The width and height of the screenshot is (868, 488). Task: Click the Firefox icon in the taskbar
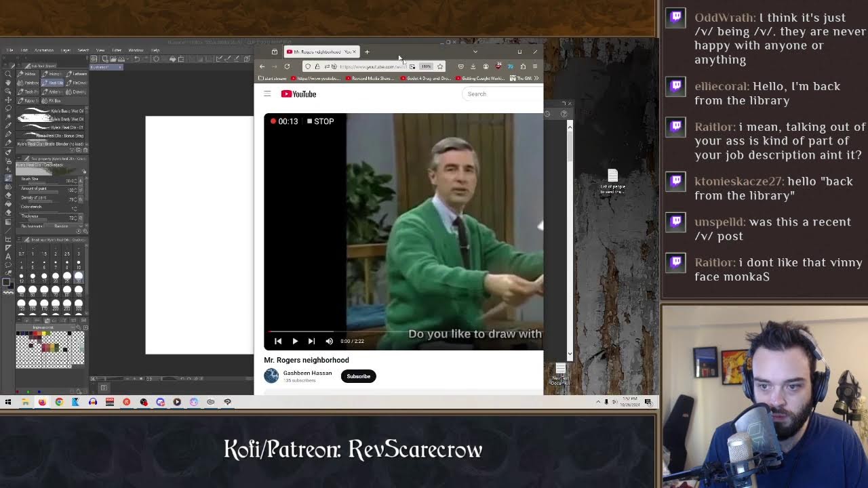(x=43, y=402)
